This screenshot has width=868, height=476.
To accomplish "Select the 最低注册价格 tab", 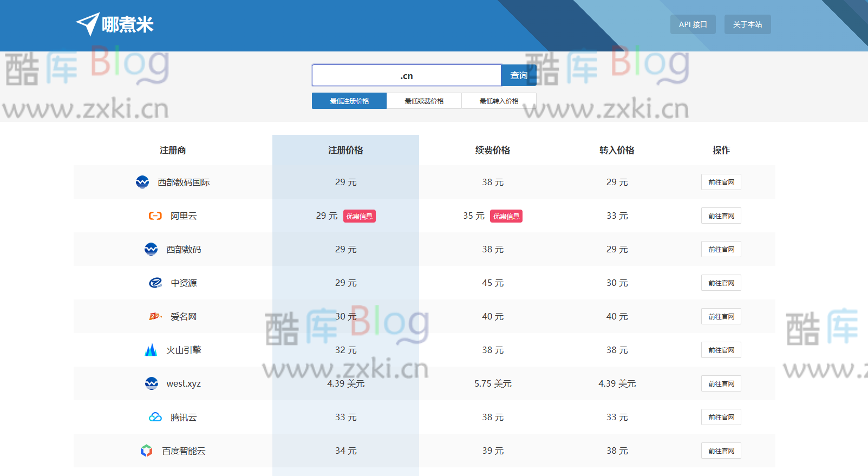I will (349, 101).
